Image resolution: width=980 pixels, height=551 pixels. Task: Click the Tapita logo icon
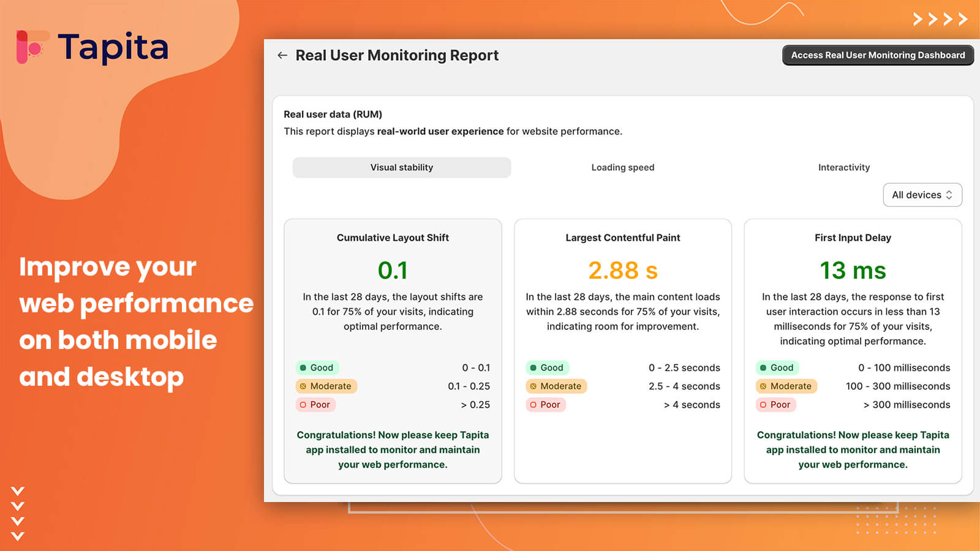(32, 47)
